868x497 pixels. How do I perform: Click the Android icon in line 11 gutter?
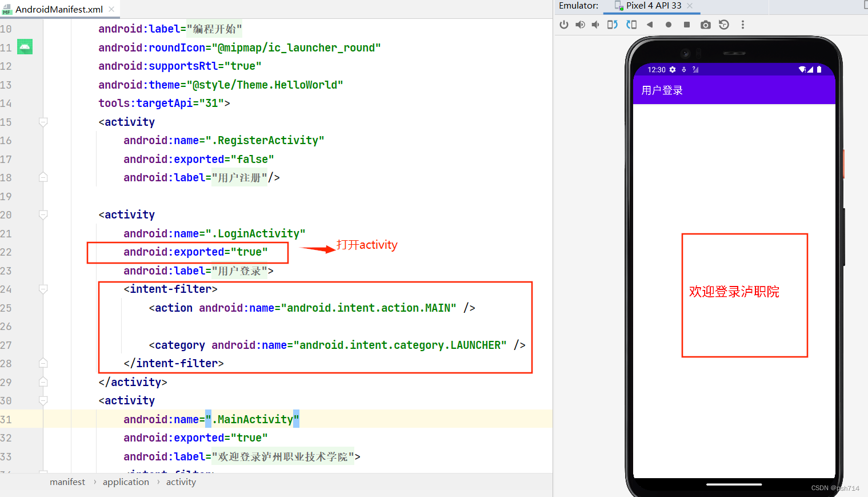click(x=25, y=47)
